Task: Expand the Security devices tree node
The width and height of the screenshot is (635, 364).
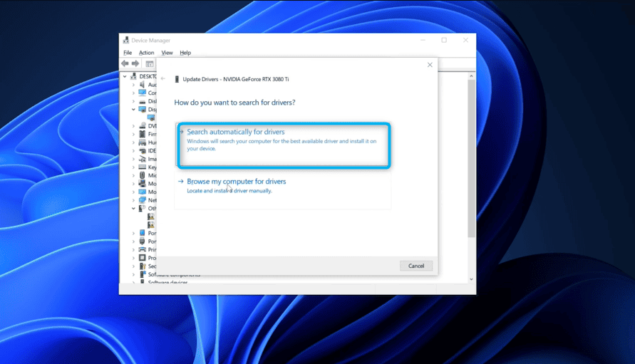Action: coord(133,266)
